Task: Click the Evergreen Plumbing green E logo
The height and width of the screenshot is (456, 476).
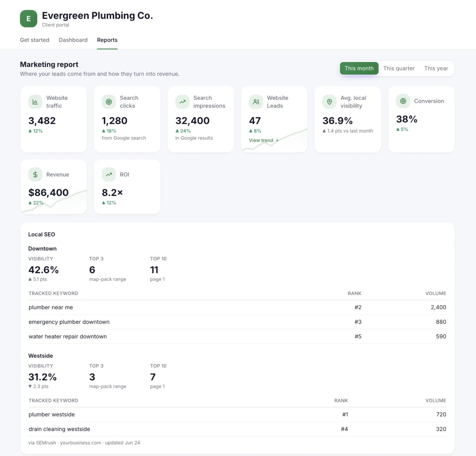Action: [29, 19]
